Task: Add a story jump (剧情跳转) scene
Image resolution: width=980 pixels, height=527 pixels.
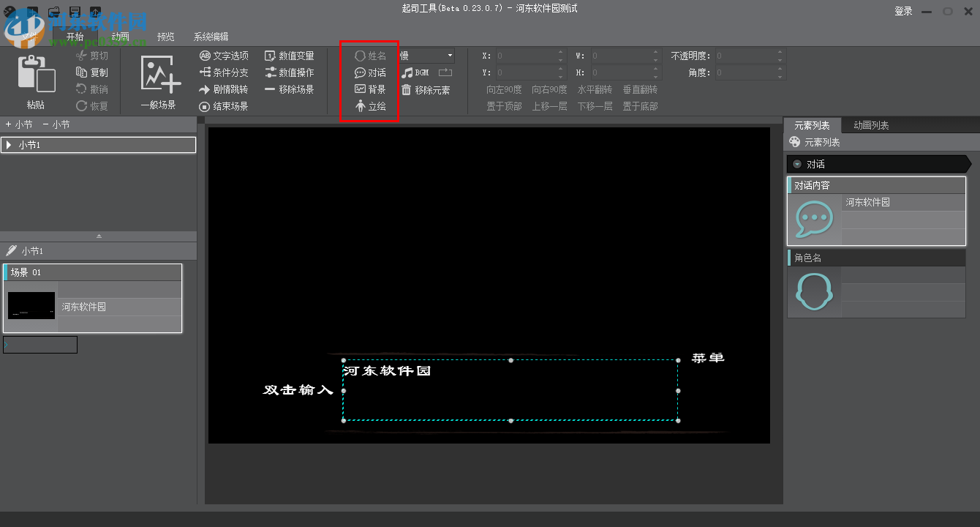Action: coord(224,89)
